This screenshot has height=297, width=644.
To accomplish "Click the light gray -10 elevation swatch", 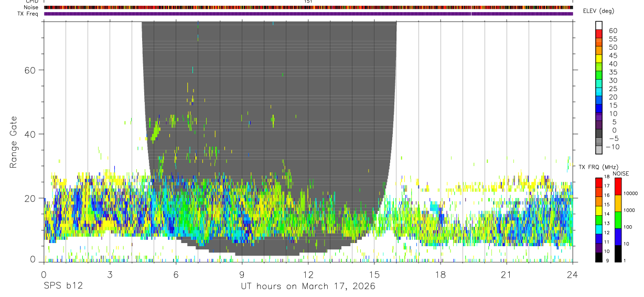I will [x=599, y=150].
